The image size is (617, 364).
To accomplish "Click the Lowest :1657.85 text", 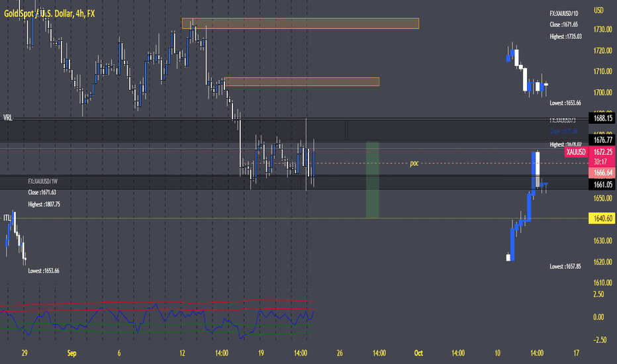I will coord(565,267).
